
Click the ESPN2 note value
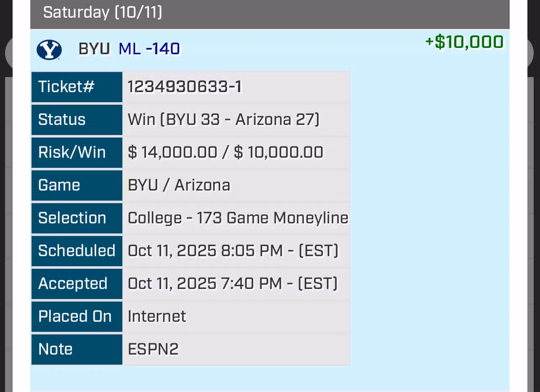pyautogui.click(x=153, y=349)
